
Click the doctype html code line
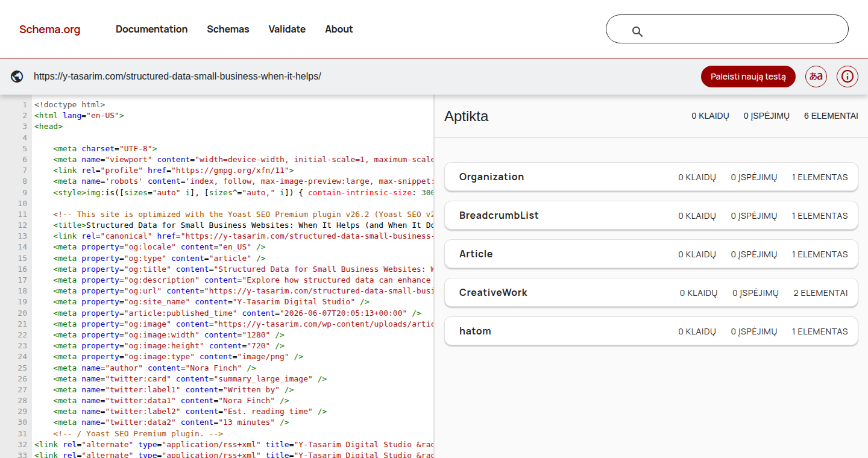(x=69, y=104)
